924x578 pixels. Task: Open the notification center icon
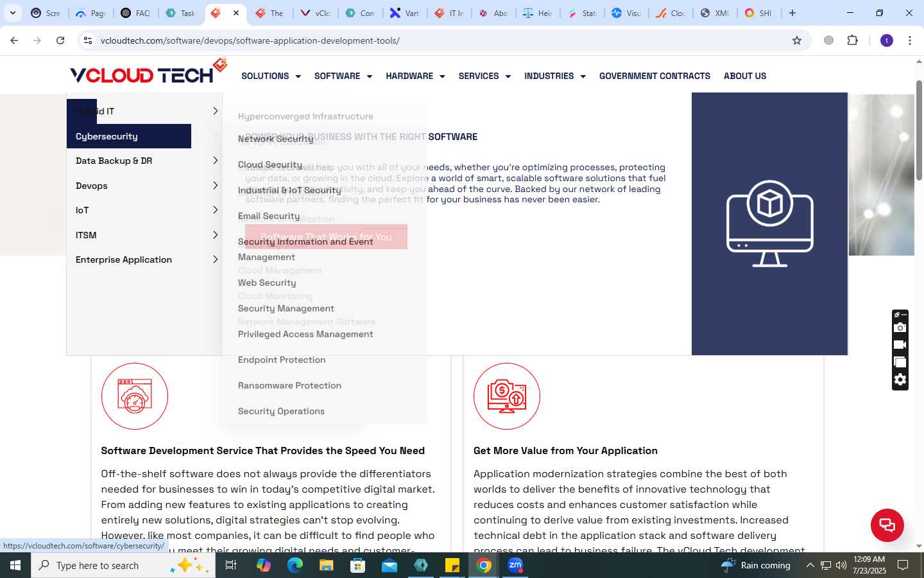coord(903,565)
